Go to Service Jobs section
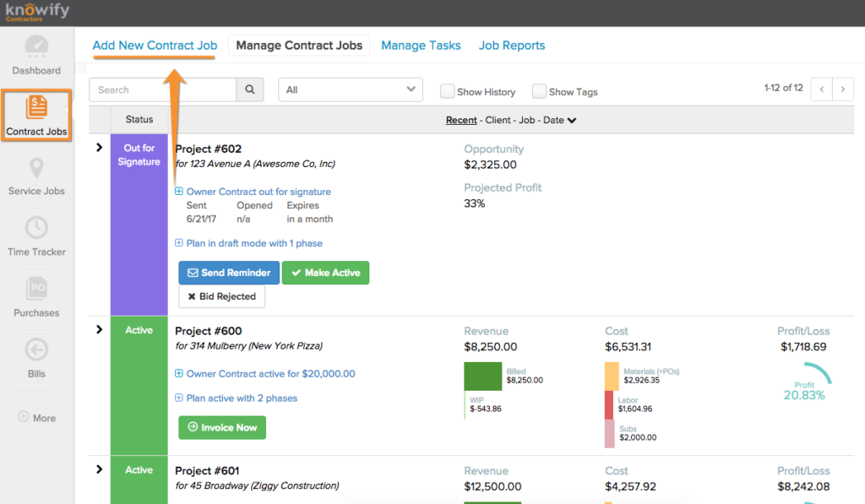The height and width of the screenshot is (504, 865). pyautogui.click(x=36, y=176)
